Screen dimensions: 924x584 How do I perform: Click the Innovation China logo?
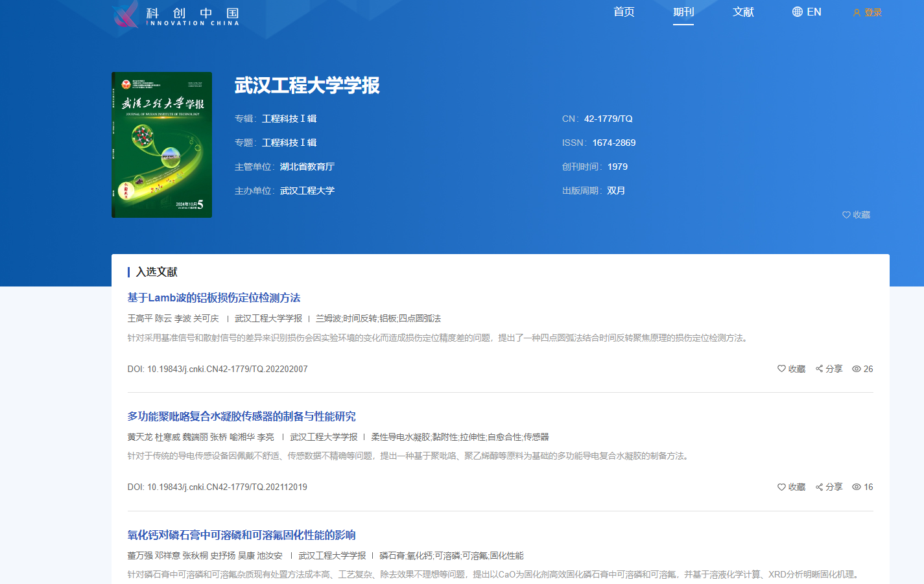tap(175, 14)
